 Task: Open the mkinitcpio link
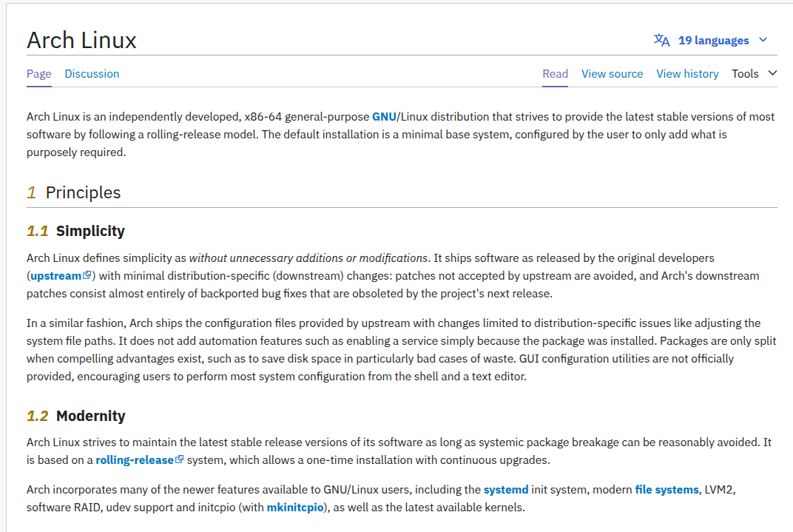click(295, 508)
